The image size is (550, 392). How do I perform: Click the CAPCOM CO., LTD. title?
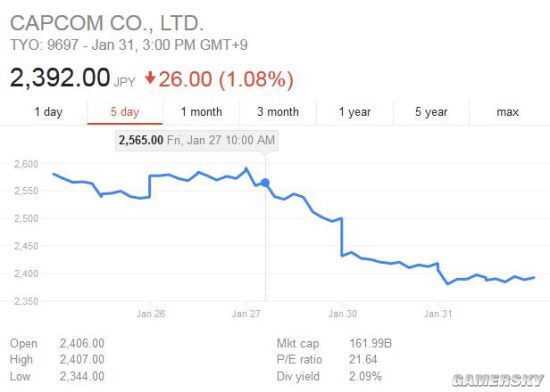click(107, 23)
